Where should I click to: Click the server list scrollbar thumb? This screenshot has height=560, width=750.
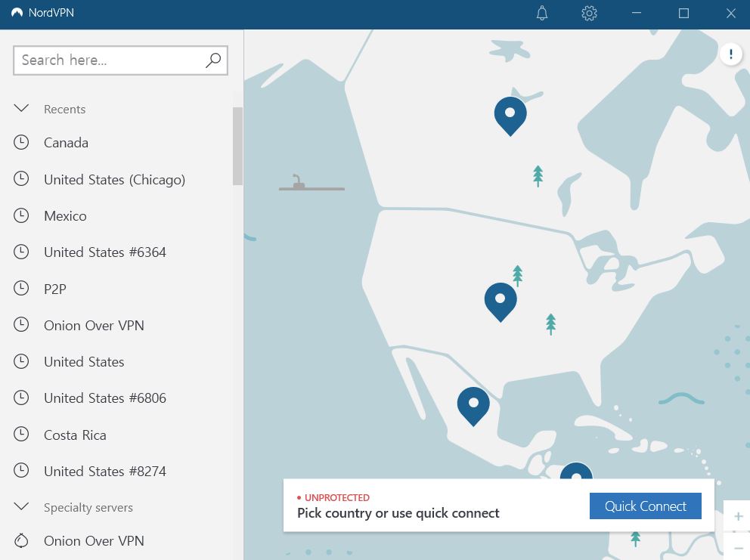(x=237, y=146)
